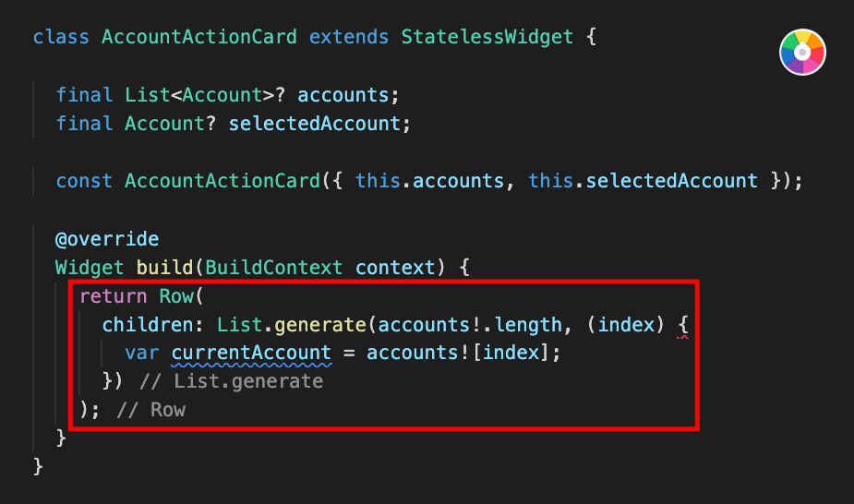Click the // List.generate closing comment
This screenshot has width=854, height=504.
[x=232, y=381]
